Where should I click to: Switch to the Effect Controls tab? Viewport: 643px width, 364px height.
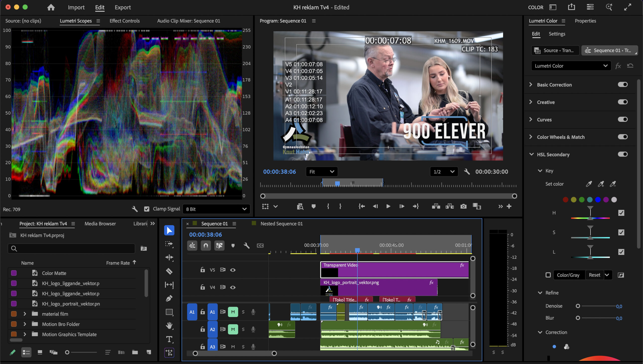pos(124,21)
